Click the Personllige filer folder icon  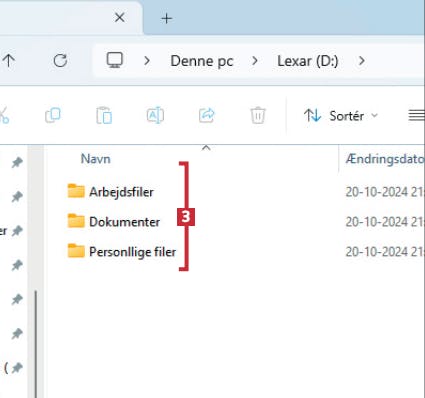coord(76,251)
